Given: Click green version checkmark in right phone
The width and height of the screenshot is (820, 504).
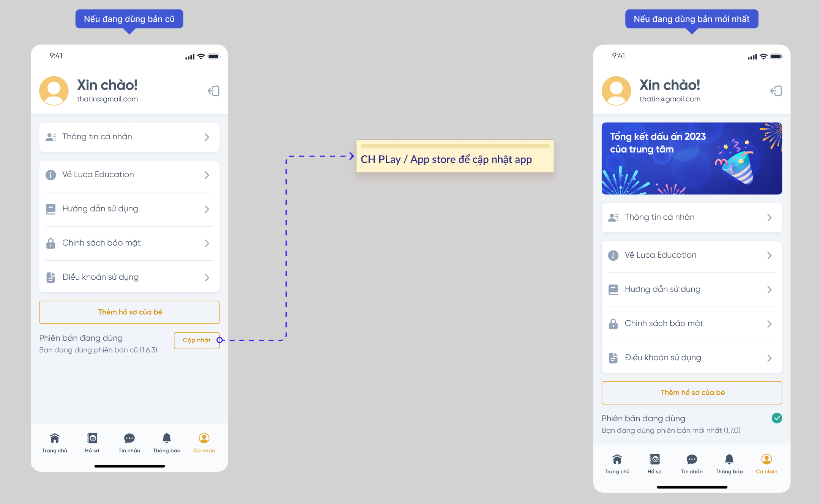Looking at the screenshot, I should tap(777, 418).
